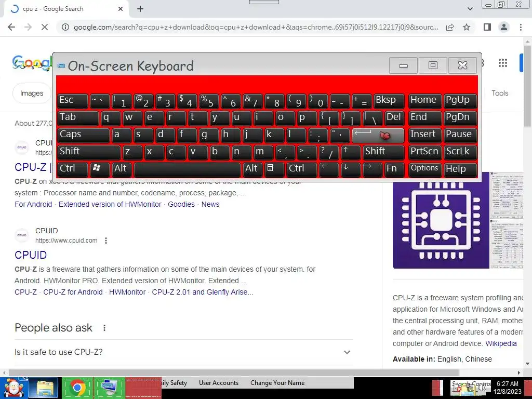
Task: Minimize the On-Screen Keyboard window
Action: [x=403, y=65]
